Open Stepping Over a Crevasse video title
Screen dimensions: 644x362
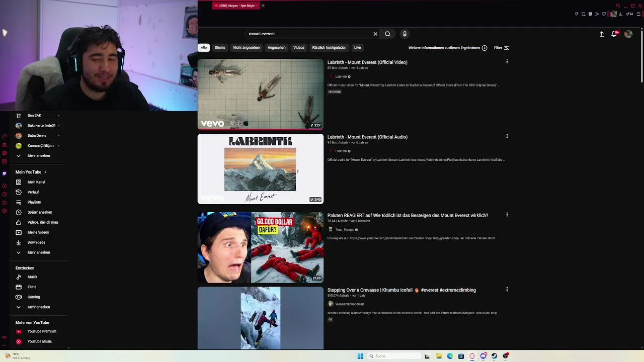(401, 290)
